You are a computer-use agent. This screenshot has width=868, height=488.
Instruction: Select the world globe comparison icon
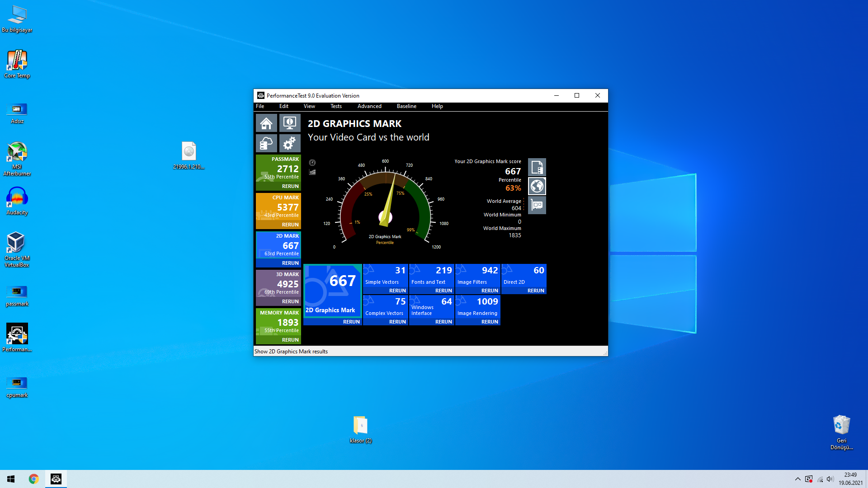coord(537,186)
